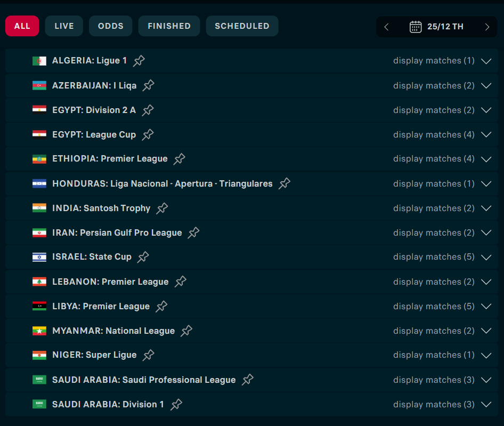This screenshot has height=426, width=504.
Task: Expand Egypt Division 2 A chevron
Action: click(486, 110)
